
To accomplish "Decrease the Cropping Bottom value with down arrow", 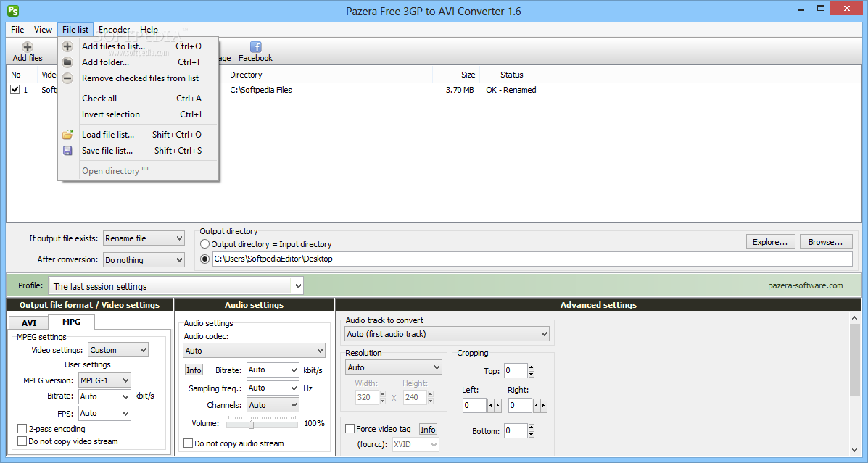I will (532, 435).
